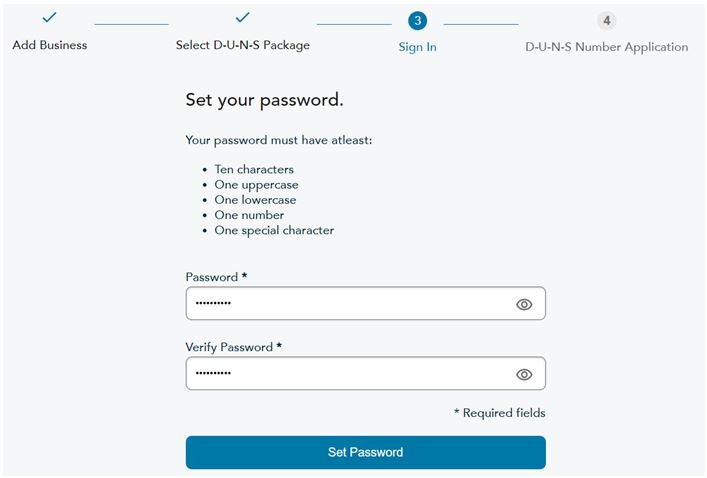Click the Password field label

click(x=215, y=277)
